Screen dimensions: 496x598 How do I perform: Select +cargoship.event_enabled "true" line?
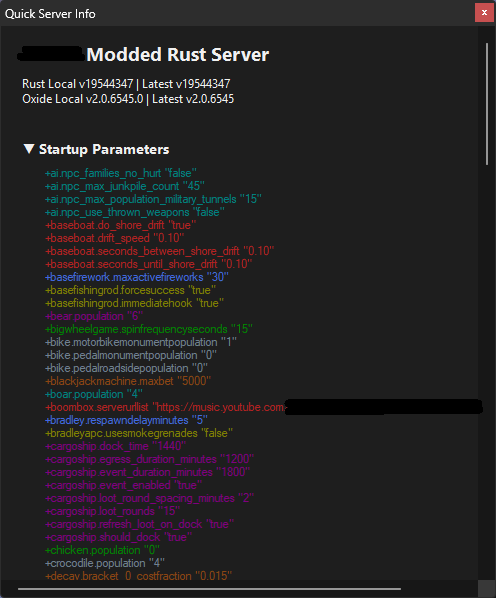click(124, 485)
